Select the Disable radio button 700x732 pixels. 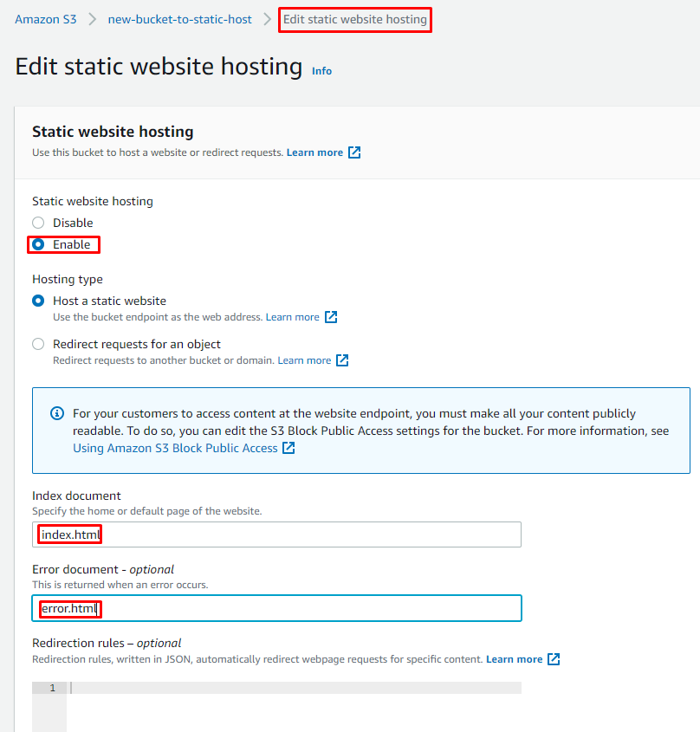click(38, 223)
